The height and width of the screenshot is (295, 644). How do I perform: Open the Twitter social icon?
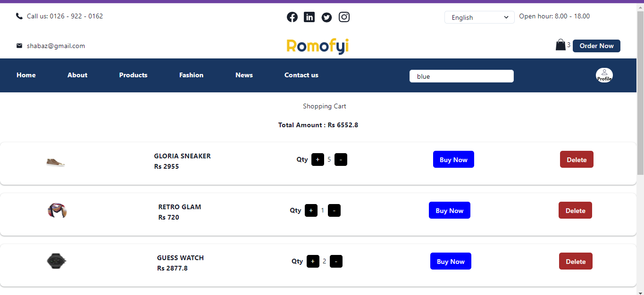pos(326,17)
